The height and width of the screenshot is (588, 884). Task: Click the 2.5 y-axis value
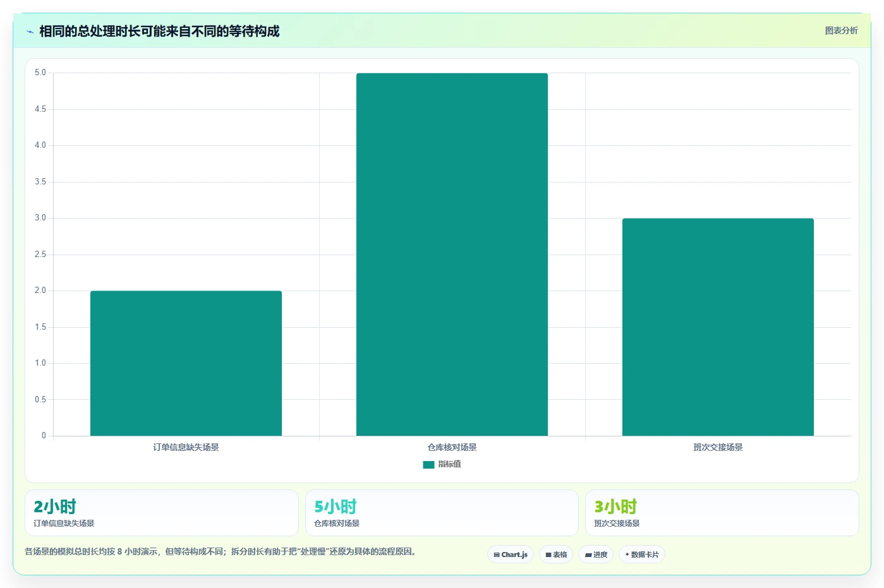click(x=40, y=255)
